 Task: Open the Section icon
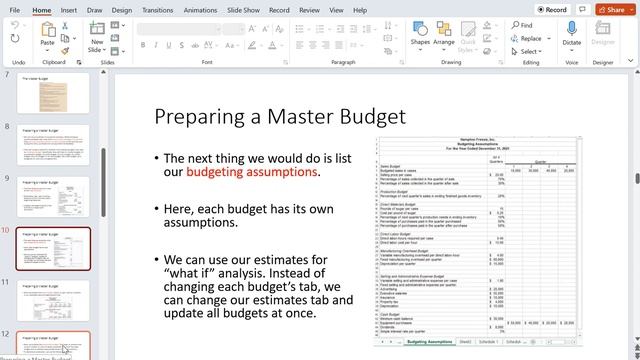click(115, 51)
